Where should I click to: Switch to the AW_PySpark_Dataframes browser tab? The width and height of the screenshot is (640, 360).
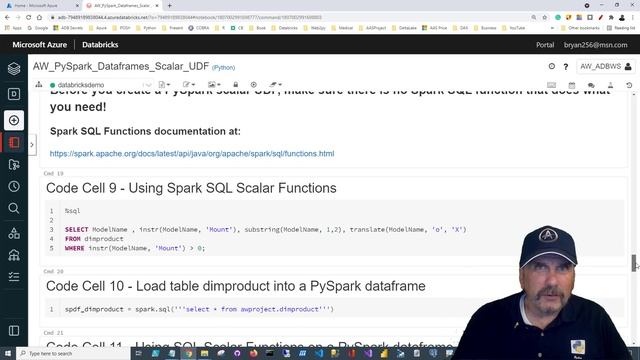(x=122, y=6)
